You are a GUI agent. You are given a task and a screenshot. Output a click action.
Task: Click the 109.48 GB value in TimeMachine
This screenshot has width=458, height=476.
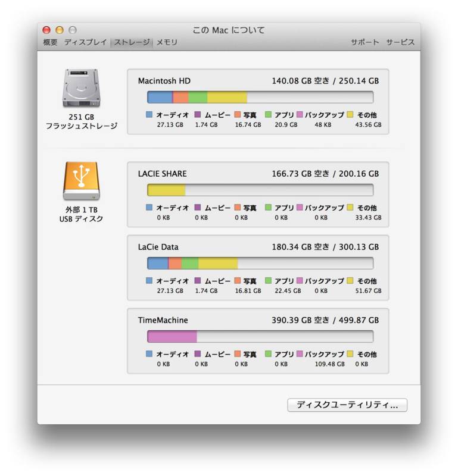tap(330, 364)
